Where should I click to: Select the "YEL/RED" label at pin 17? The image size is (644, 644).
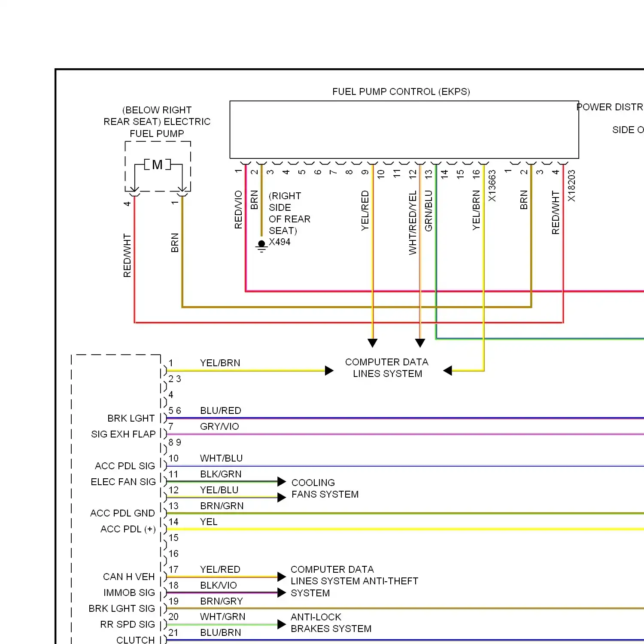tap(220, 569)
